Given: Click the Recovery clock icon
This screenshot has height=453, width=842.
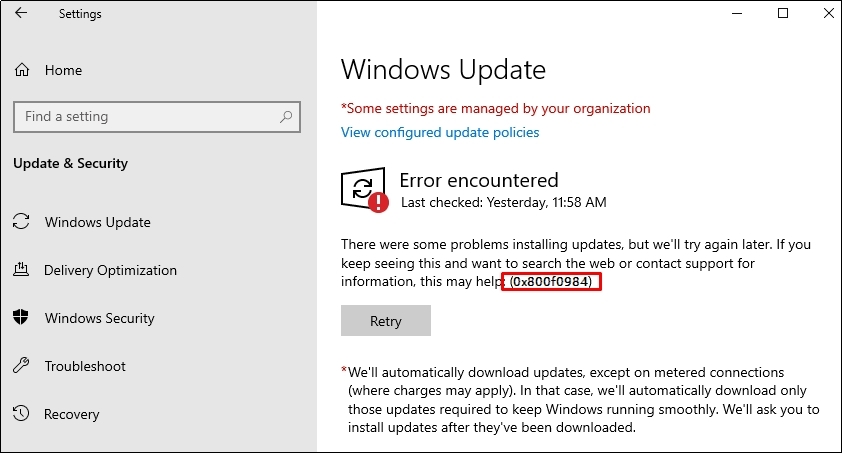Looking at the screenshot, I should (21, 413).
